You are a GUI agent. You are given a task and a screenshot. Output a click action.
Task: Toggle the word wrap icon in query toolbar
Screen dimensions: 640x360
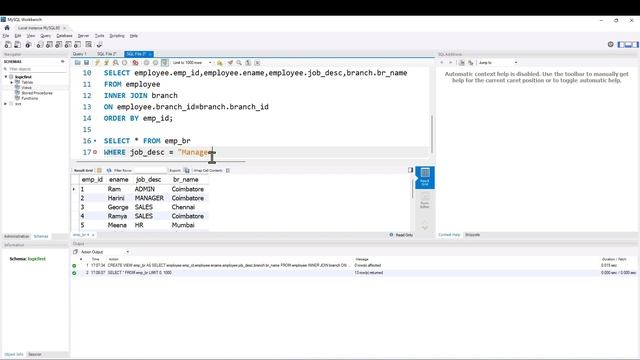(x=257, y=62)
